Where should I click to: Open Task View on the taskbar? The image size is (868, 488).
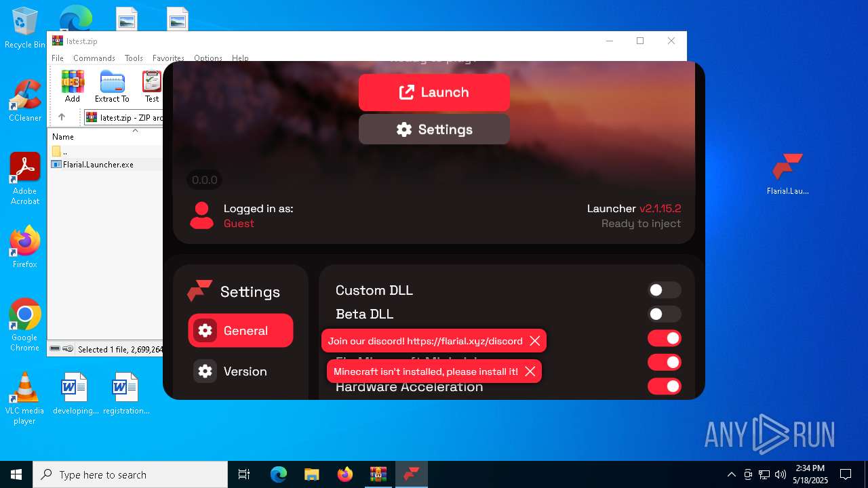pos(244,474)
